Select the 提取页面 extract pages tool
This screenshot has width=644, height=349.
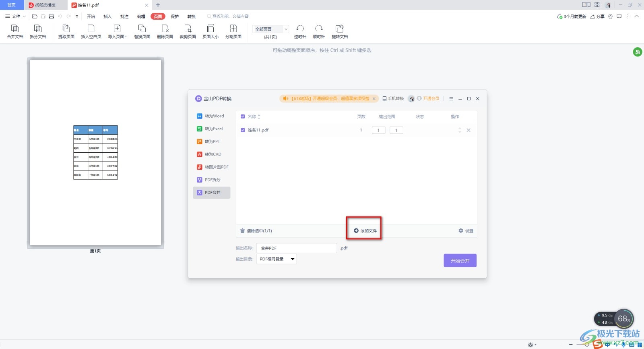[x=66, y=31]
